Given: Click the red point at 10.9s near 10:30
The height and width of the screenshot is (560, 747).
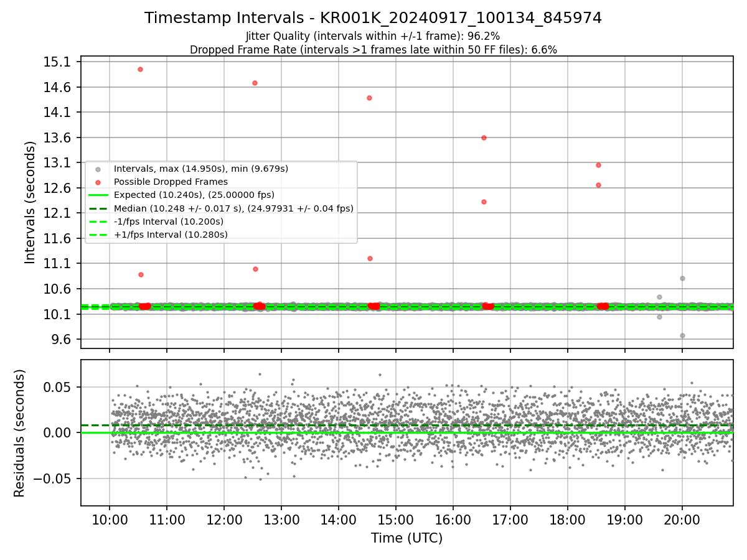Looking at the screenshot, I should coord(141,274).
